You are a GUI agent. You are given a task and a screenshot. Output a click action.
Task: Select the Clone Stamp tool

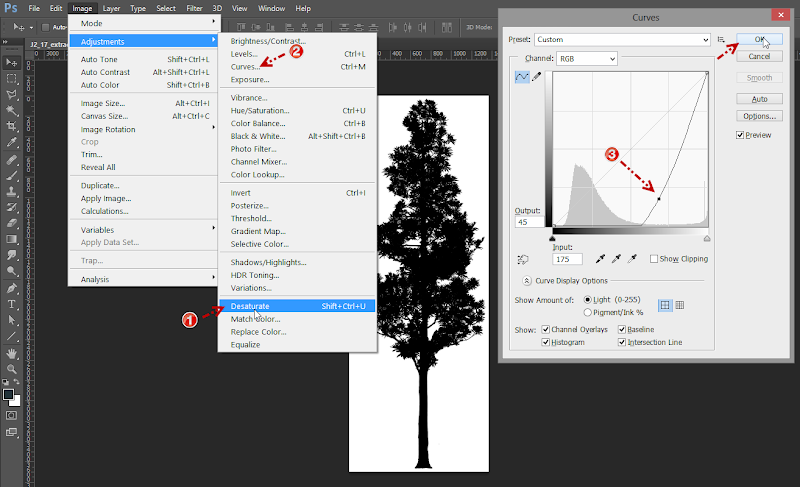click(x=11, y=192)
